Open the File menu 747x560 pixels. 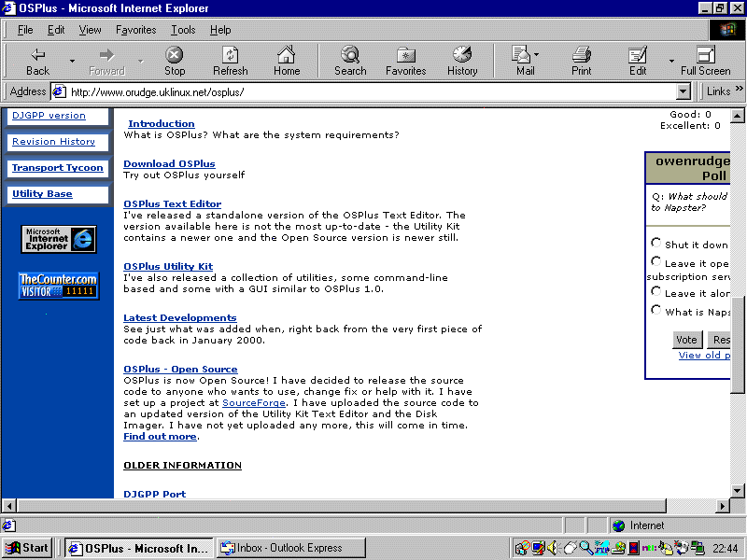coord(25,30)
